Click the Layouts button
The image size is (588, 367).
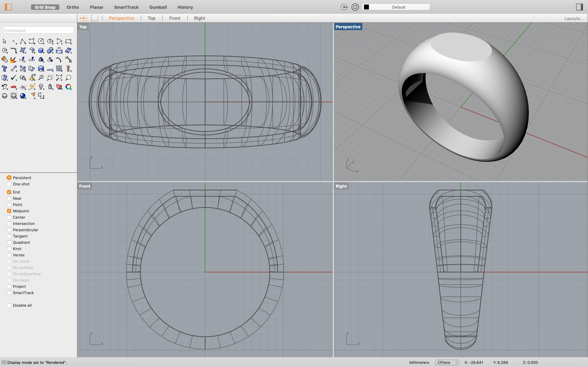point(574,18)
